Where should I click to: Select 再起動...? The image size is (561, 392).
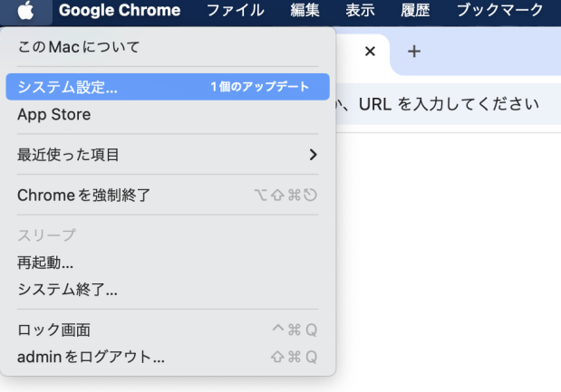coord(168,263)
